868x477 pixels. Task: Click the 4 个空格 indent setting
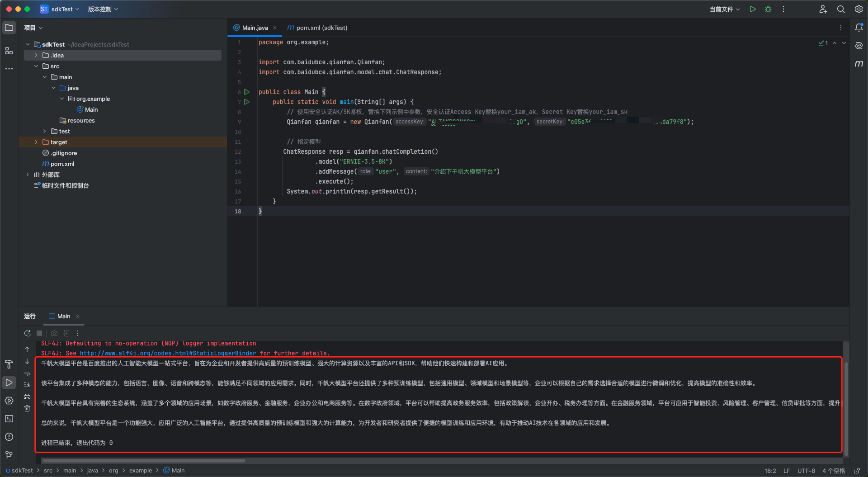834,471
